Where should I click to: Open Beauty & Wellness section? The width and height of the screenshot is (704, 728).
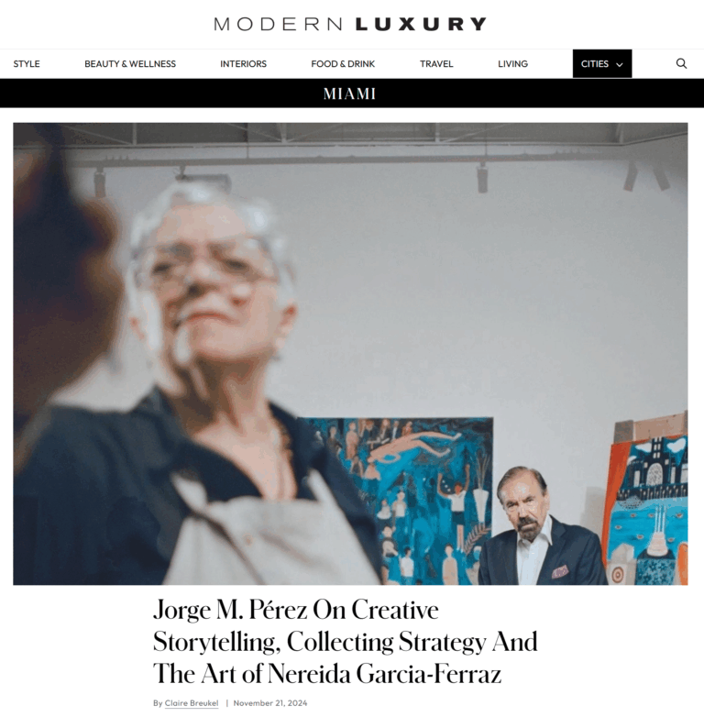point(130,63)
